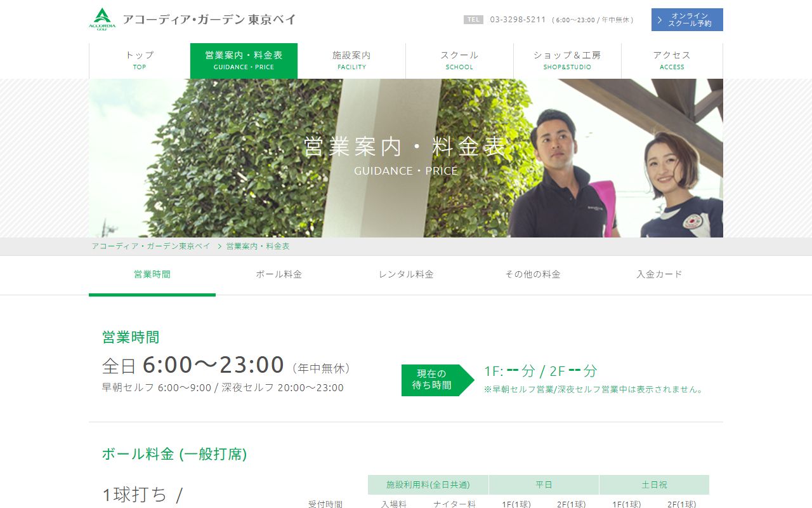Switch to レンタル料金 tab
812x508 pixels.
point(406,275)
